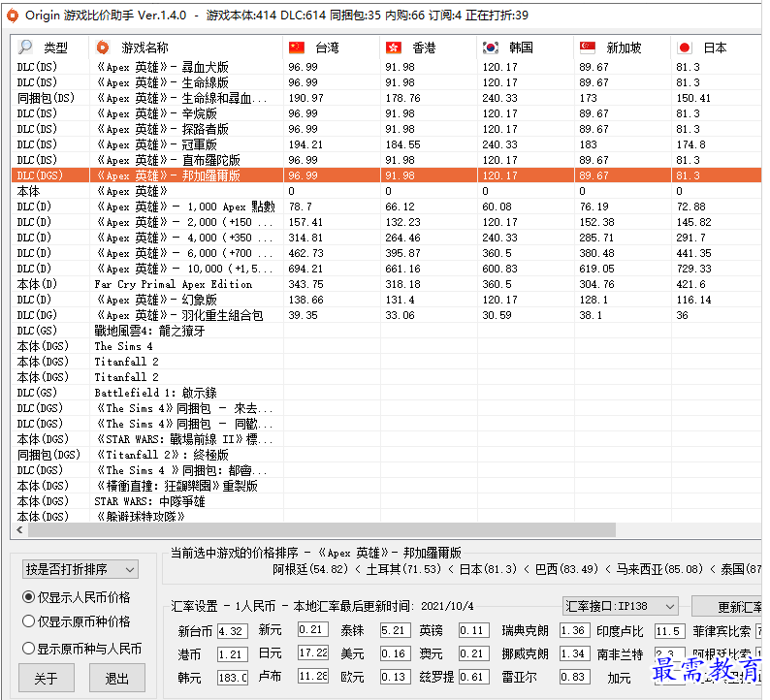
Task: Click the 挪威克朗 exchange rate field
Action: [x=574, y=653]
